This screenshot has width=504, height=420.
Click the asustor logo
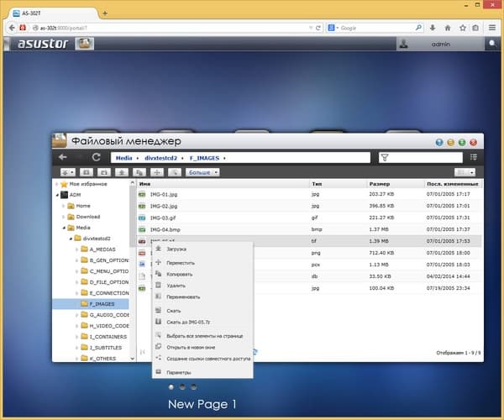(43, 44)
